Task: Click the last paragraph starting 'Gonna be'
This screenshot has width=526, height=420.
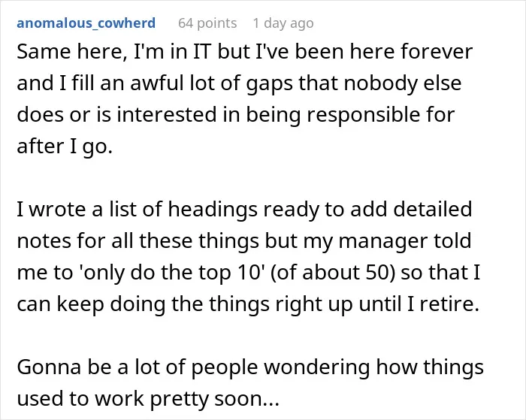Action: click(250, 382)
